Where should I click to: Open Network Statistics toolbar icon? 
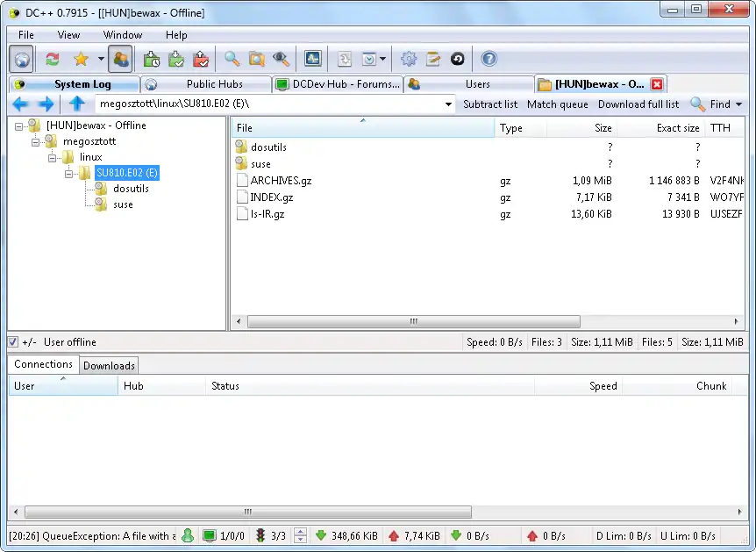313,59
